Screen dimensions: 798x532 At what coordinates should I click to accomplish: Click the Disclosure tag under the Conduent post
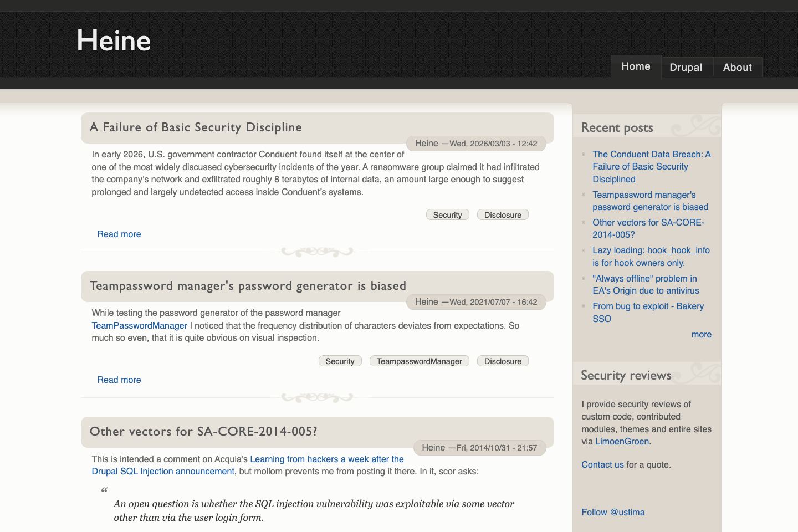(502, 214)
